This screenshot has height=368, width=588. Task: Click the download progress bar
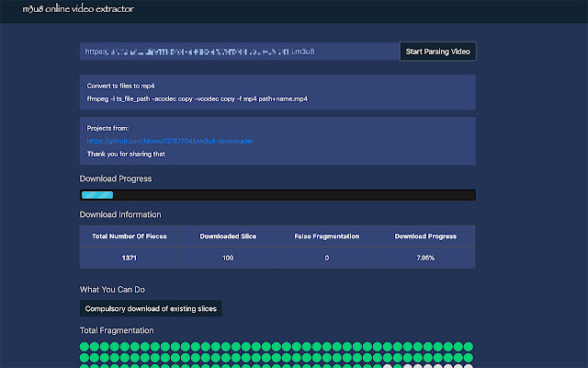coord(277,195)
